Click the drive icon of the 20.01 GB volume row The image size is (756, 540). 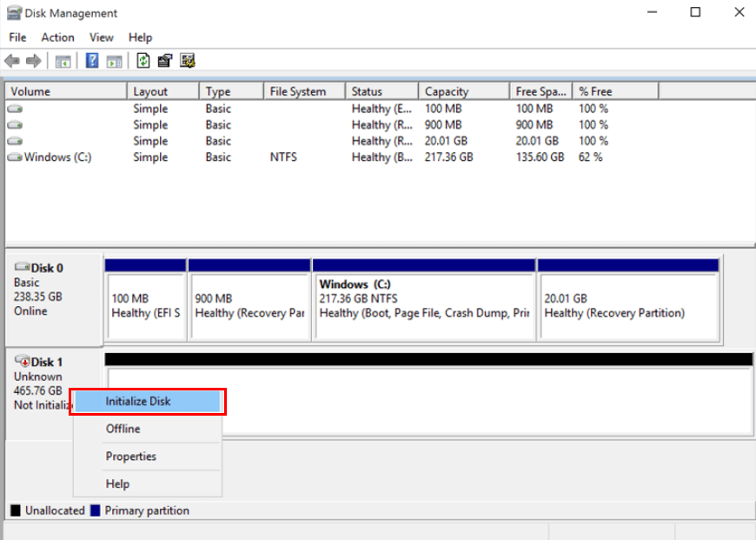(x=15, y=141)
